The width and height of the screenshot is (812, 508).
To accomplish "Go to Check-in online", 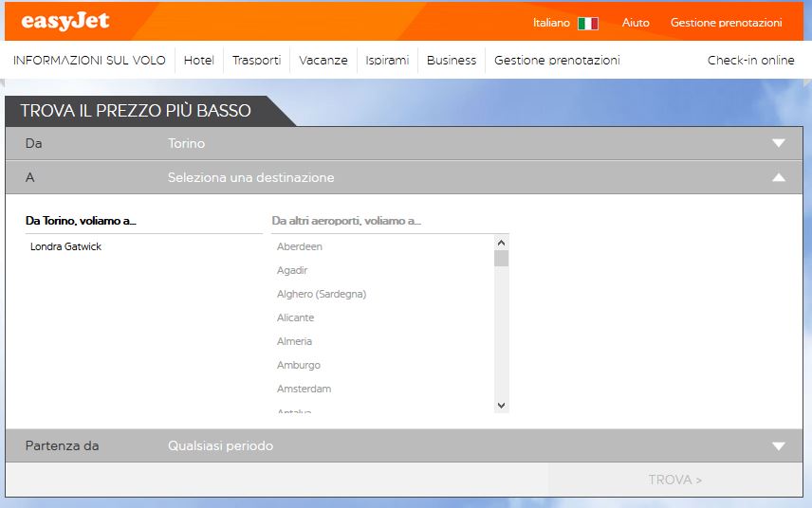I will tap(750, 60).
